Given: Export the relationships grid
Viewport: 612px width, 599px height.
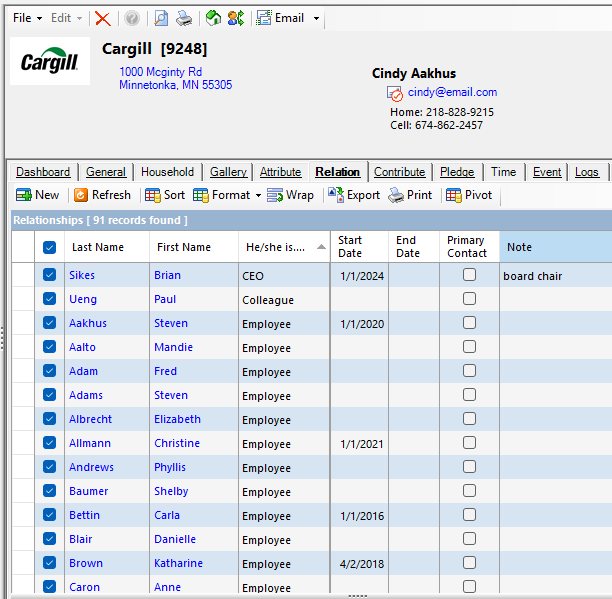Looking at the screenshot, I should (x=354, y=195).
